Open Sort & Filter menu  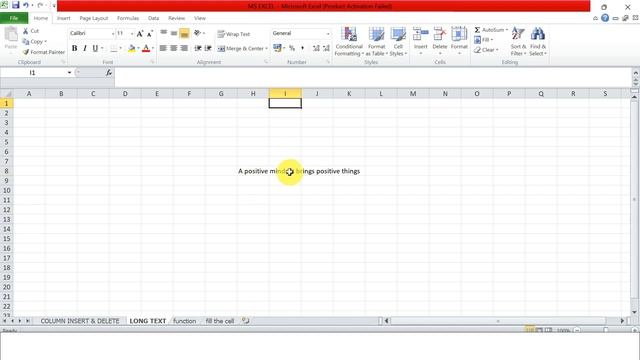[518, 41]
